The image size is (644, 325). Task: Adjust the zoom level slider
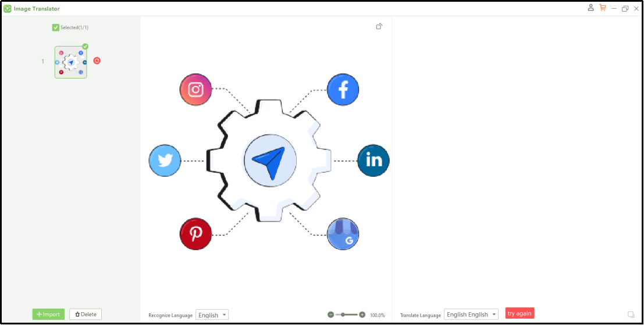click(343, 315)
